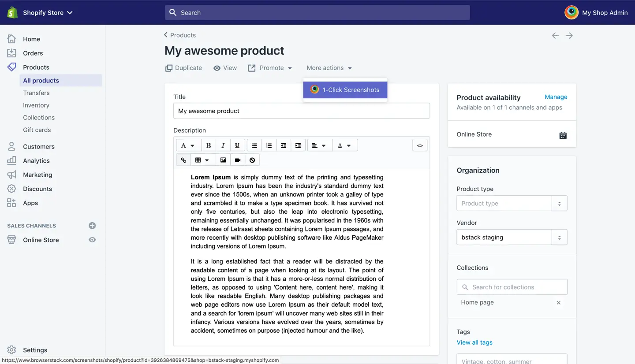Viewport: 635px width, 364px height.
Task: Toggle Online Store eye icon in sidebar
Action: coord(92,240)
